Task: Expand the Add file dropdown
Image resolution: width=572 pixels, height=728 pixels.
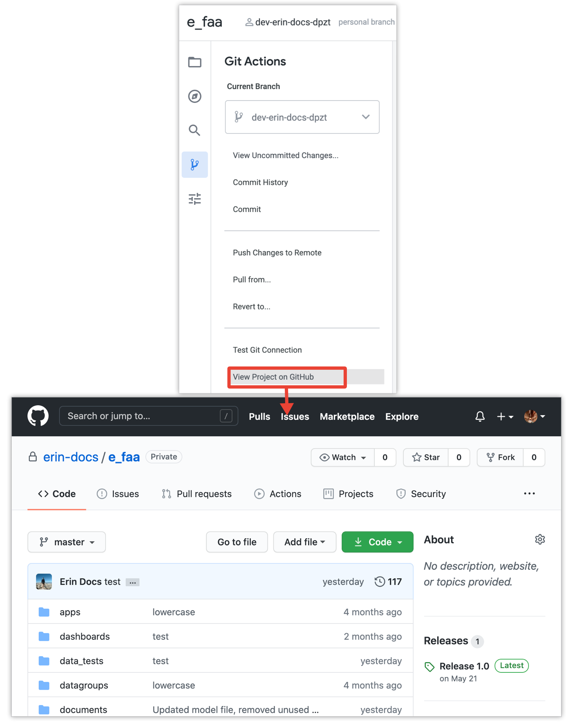Action: (304, 542)
